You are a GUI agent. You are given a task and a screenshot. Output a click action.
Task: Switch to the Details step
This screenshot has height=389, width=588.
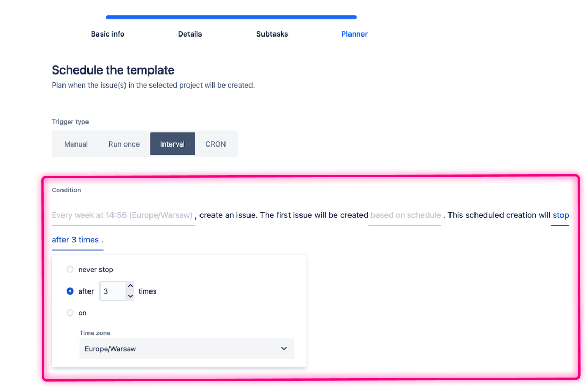(190, 33)
